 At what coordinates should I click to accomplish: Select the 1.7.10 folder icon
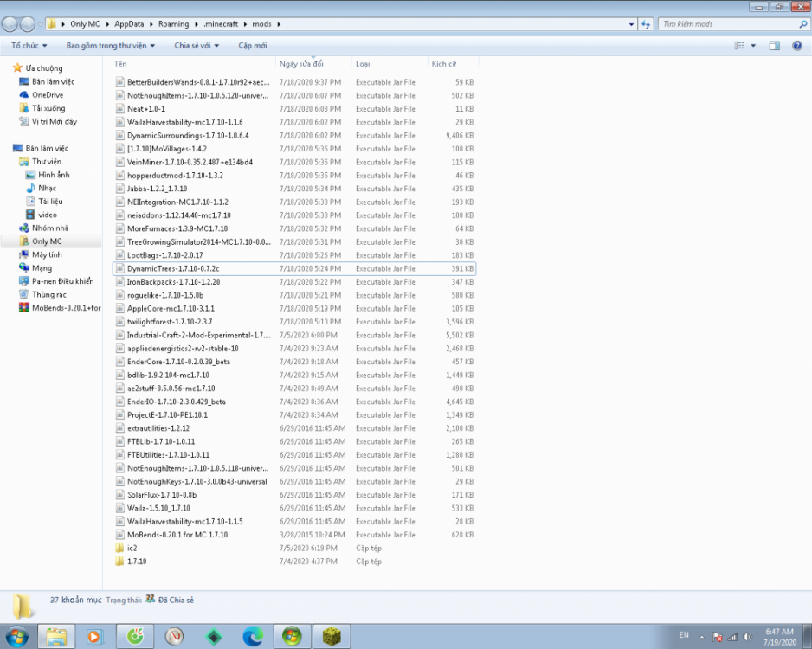[120, 562]
